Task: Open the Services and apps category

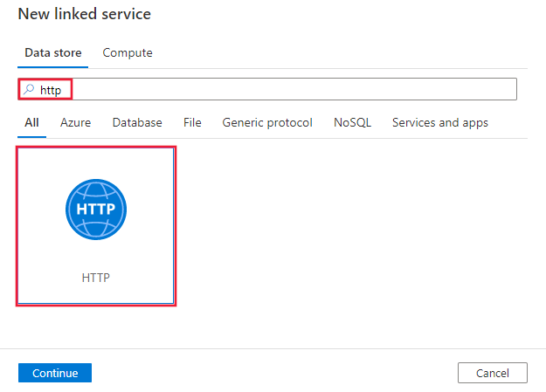Action: (440, 123)
